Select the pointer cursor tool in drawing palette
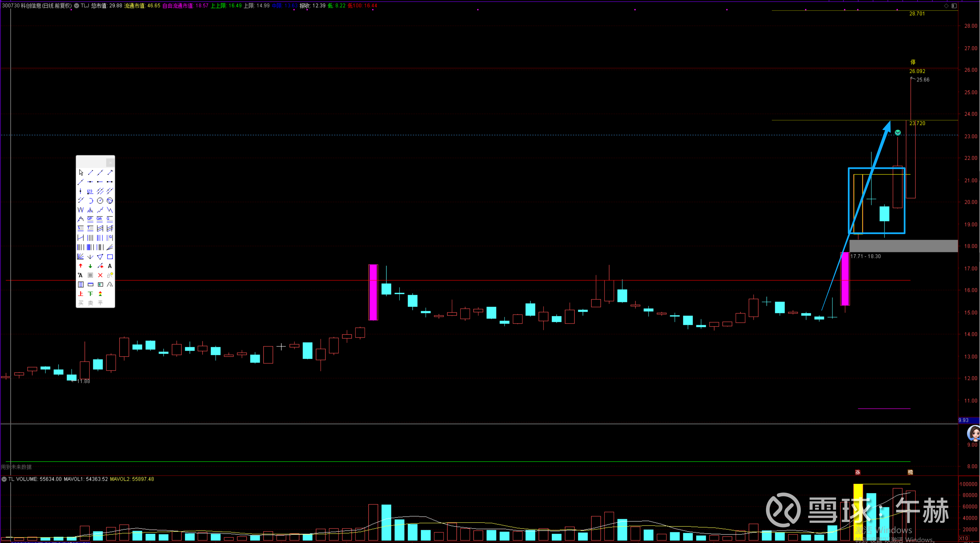Screen dimensions: 980x543 (81, 173)
